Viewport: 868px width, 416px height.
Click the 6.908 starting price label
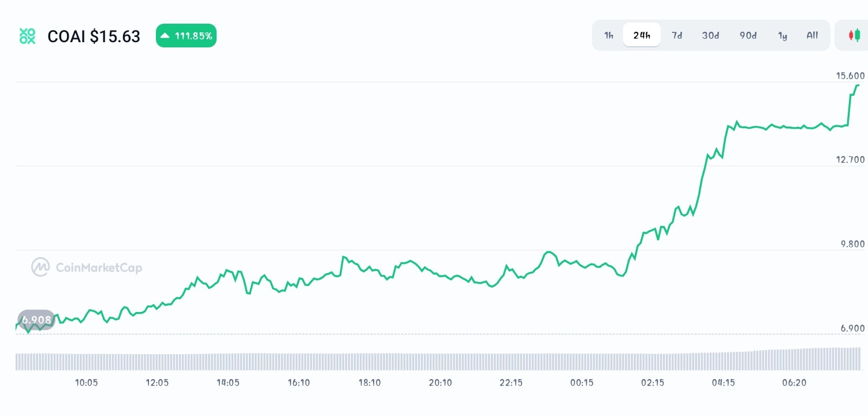36,320
